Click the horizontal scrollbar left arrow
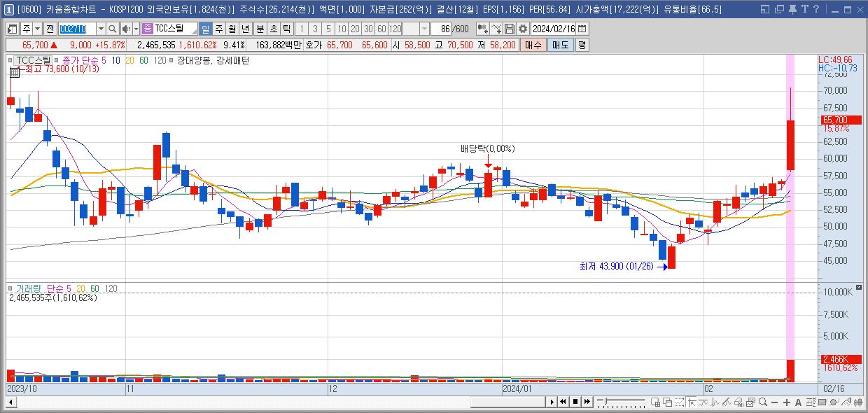This screenshot has height=413, width=868. [x=10, y=402]
